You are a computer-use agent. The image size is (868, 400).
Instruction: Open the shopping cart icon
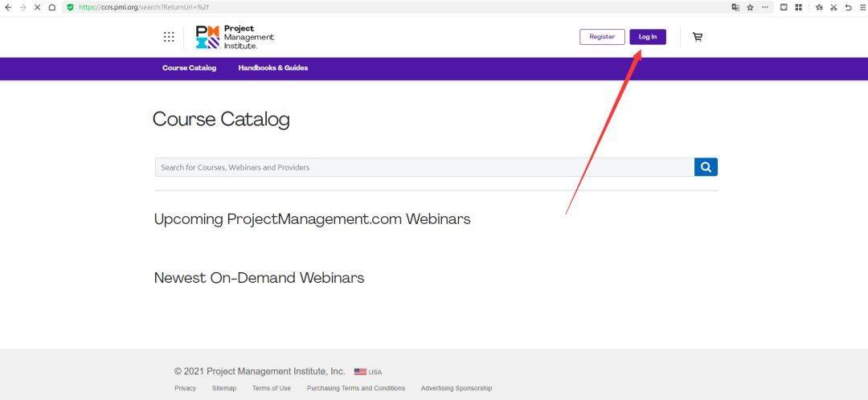698,37
